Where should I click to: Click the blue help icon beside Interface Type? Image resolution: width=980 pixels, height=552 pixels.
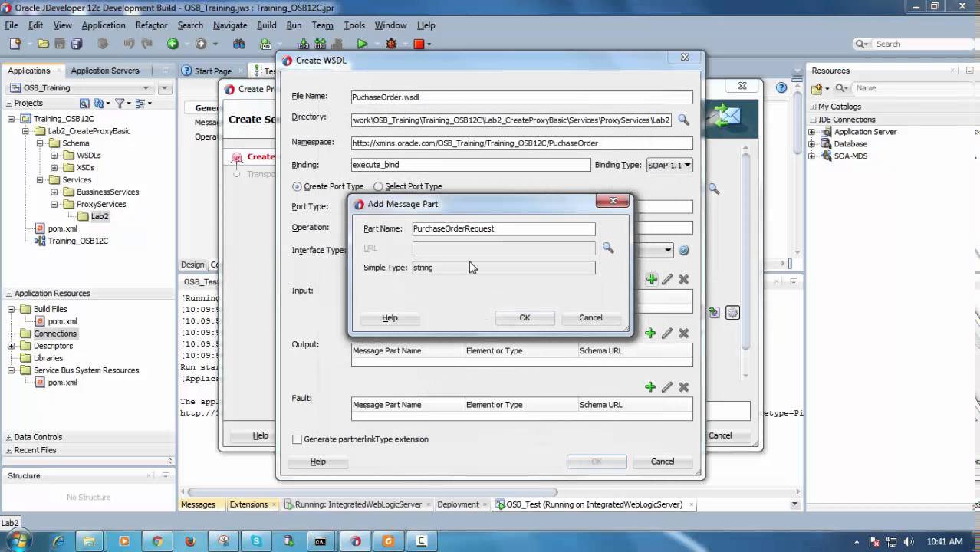[684, 250]
